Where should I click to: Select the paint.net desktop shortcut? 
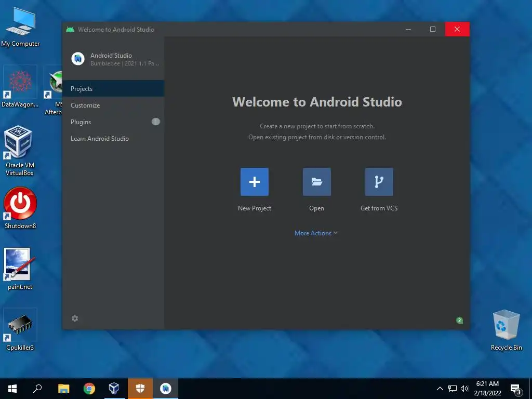tap(20, 269)
